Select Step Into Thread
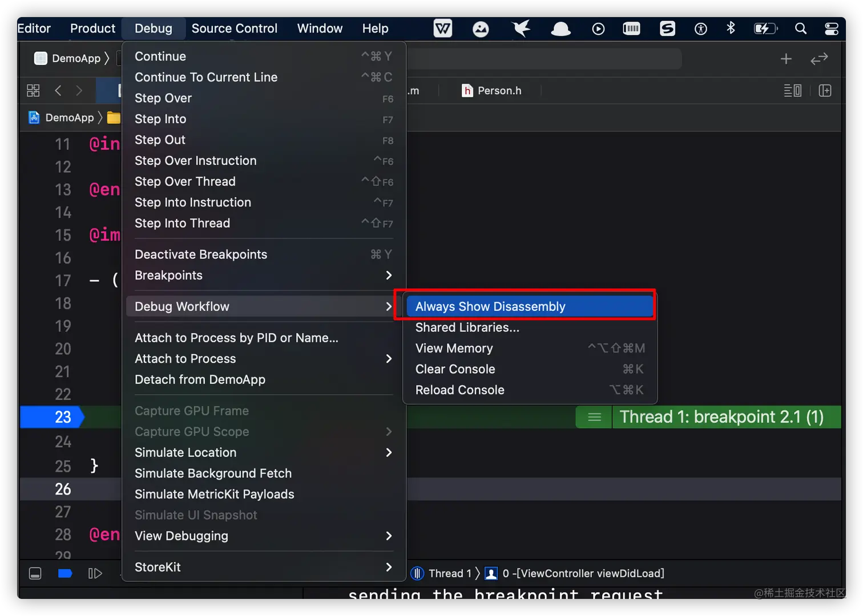The width and height of the screenshot is (863, 616). coord(264,223)
